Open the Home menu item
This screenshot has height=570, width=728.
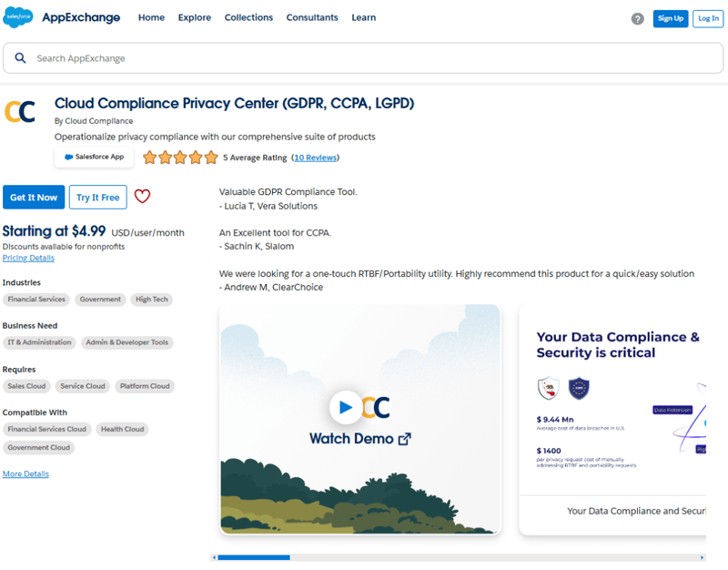(151, 17)
